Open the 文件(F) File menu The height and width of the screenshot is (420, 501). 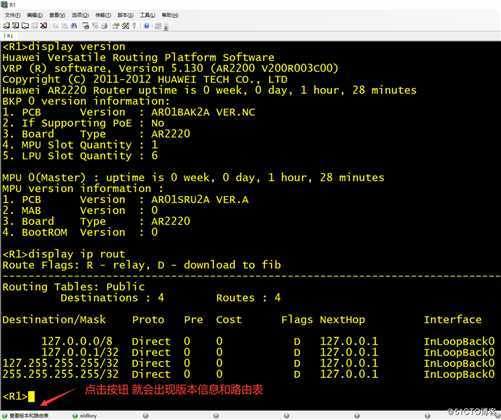(x=13, y=15)
